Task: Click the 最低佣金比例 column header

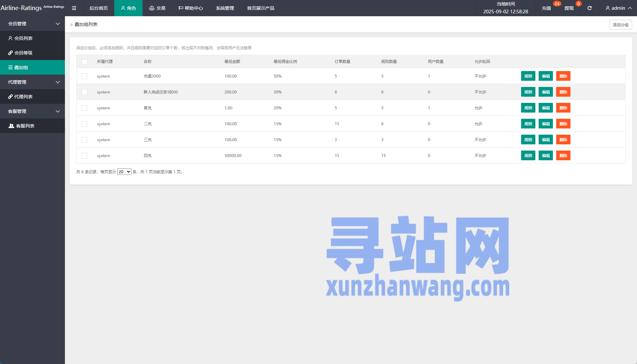Action: point(285,62)
